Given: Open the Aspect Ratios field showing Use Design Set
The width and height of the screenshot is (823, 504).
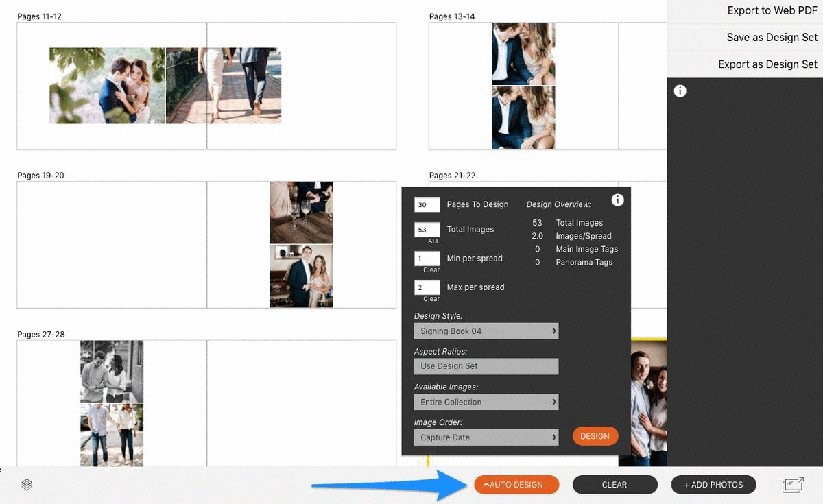Looking at the screenshot, I should (486, 366).
